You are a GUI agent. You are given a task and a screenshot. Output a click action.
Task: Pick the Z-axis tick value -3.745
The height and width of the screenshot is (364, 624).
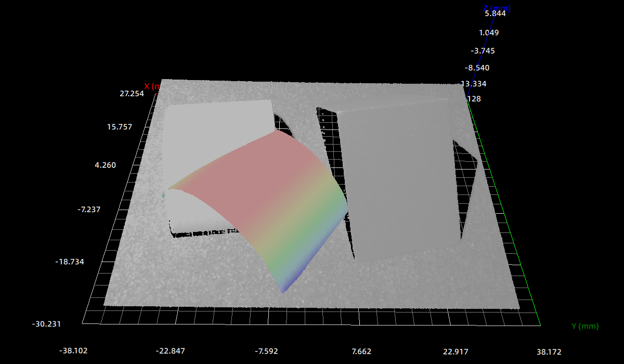click(483, 50)
